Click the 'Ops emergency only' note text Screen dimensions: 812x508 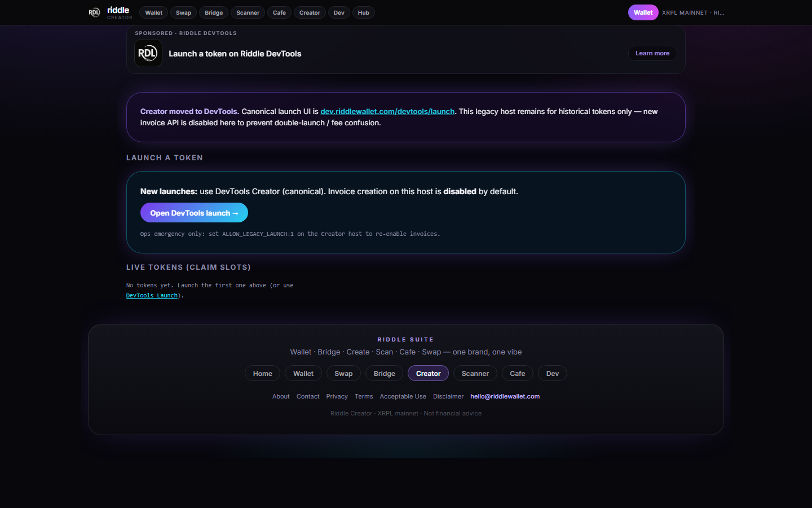[x=290, y=234]
